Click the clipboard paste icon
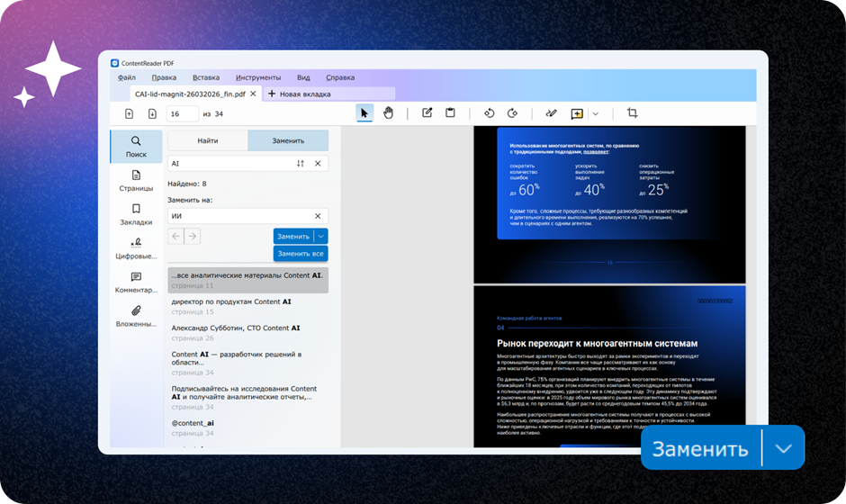Image resolution: width=846 pixels, height=504 pixels. click(450, 112)
